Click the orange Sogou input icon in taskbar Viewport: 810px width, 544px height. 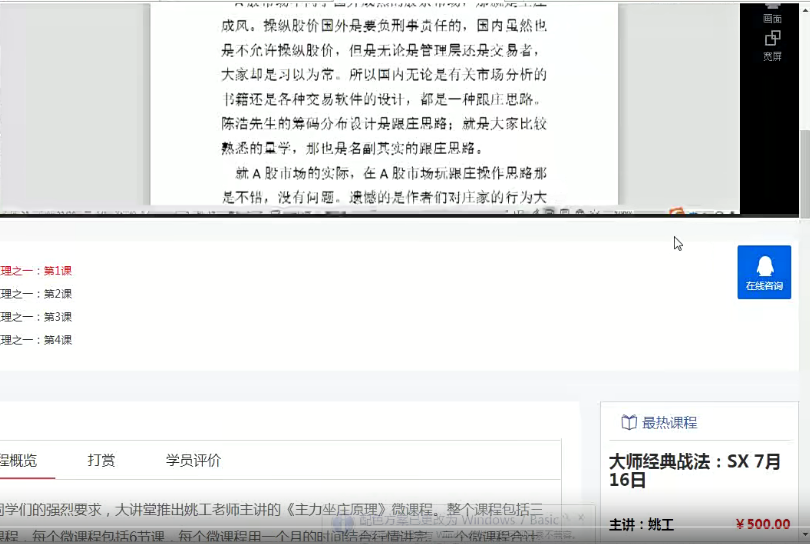[677, 211]
